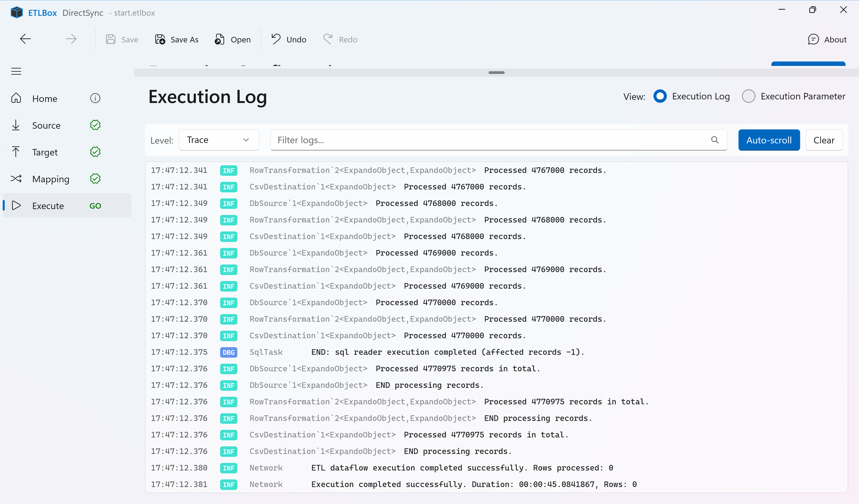Click the Undo icon
The width and height of the screenshot is (859, 504).
tap(276, 39)
